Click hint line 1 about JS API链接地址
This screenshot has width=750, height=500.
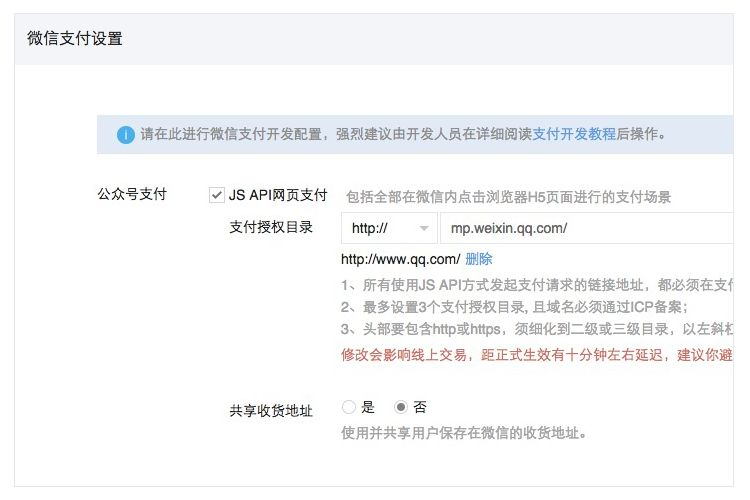coord(536,287)
